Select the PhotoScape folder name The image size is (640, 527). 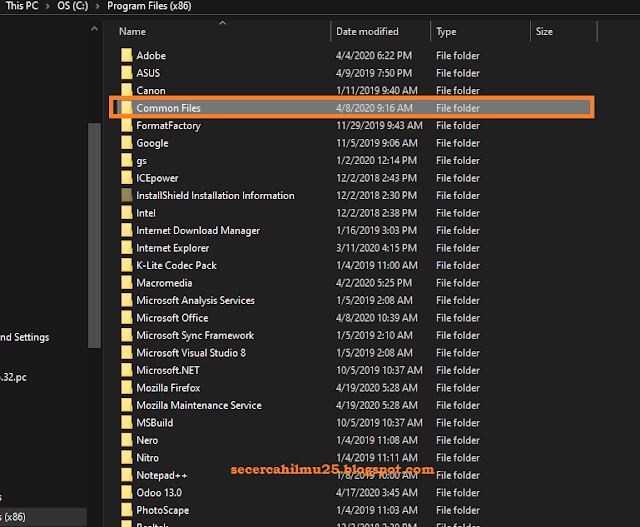[163, 510]
